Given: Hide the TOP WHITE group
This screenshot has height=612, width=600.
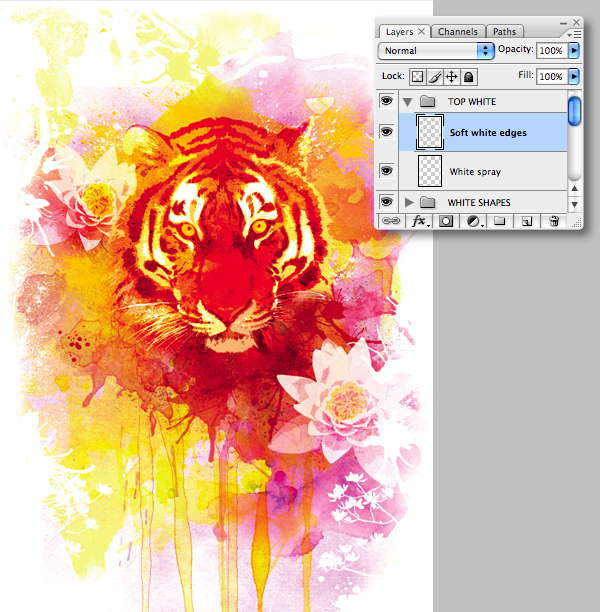Looking at the screenshot, I should 386,101.
